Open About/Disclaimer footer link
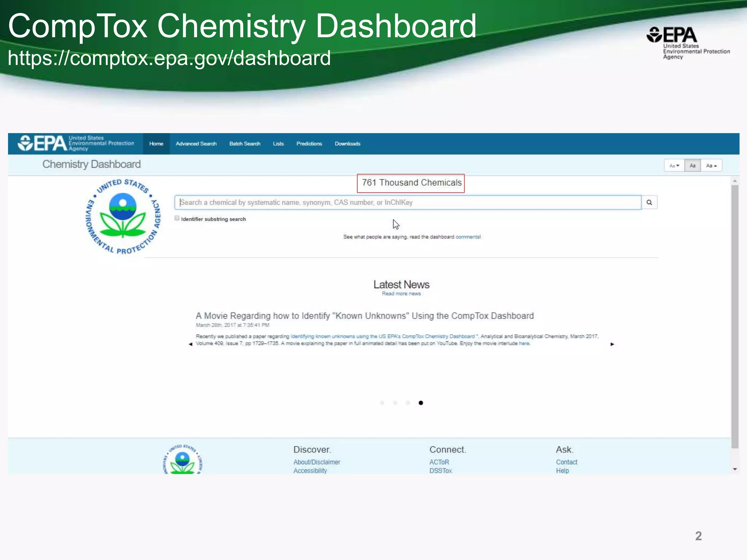747x560 pixels. pyautogui.click(x=317, y=462)
